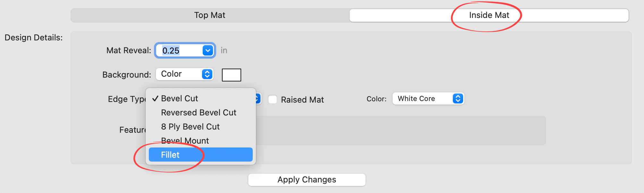Click the Background label text

coord(126,75)
